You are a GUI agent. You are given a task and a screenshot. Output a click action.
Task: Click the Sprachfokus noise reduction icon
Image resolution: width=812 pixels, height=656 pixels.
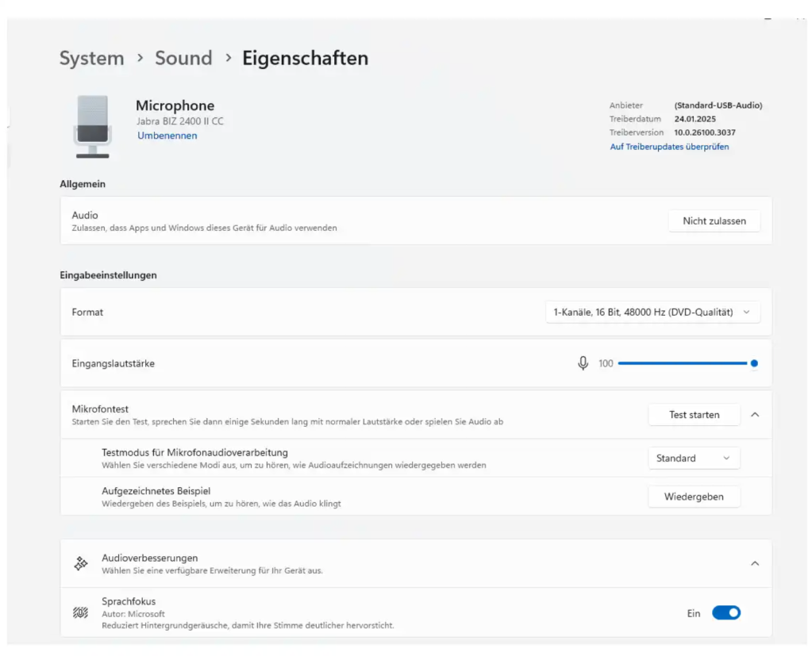tap(80, 612)
